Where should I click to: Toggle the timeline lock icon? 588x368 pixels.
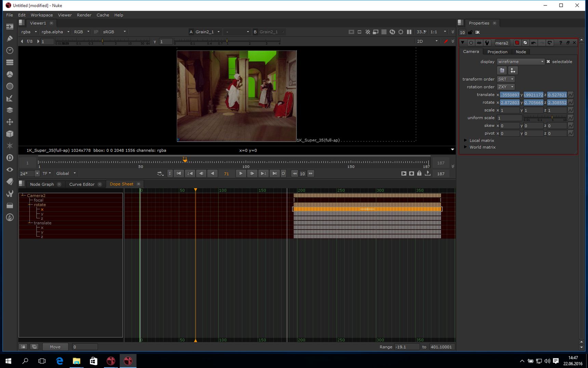419,174
